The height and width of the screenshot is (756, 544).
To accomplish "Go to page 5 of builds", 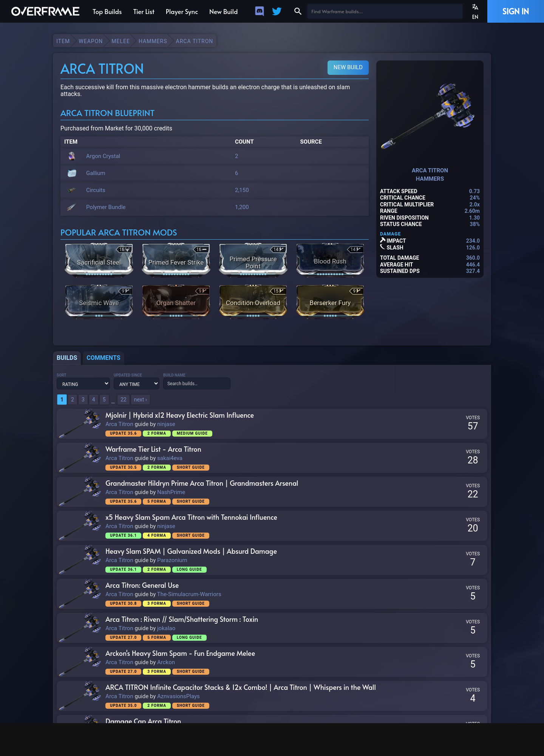I will pos(104,400).
